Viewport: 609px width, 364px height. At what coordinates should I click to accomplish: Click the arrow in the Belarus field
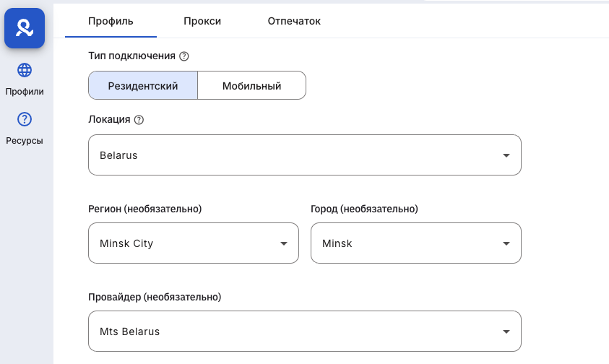[506, 155]
